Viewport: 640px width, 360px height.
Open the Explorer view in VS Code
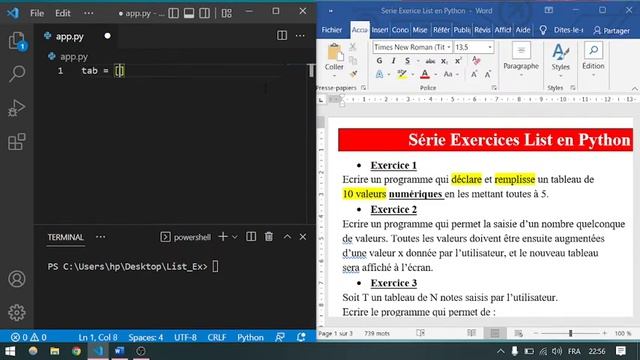tap(17, 41)
